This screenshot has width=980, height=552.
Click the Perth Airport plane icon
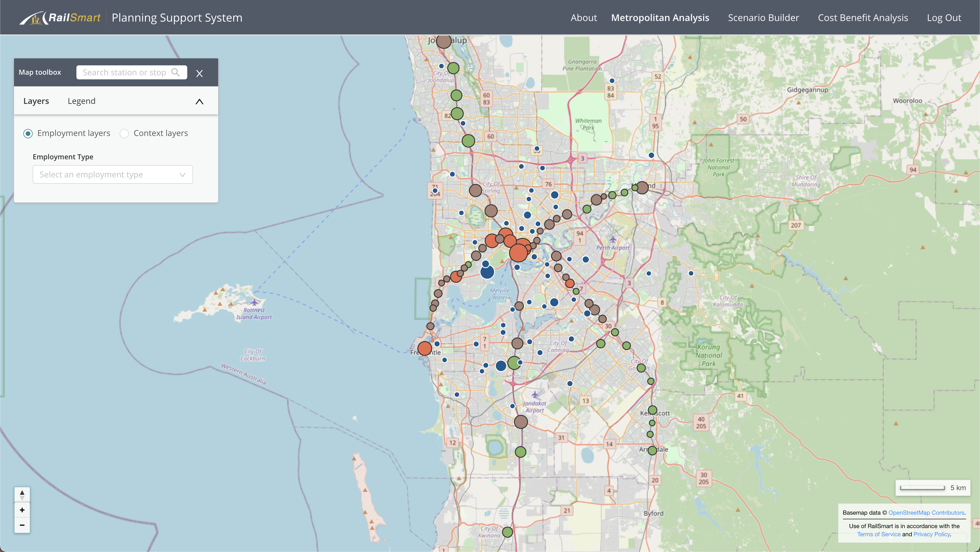[x=612, y=239]
